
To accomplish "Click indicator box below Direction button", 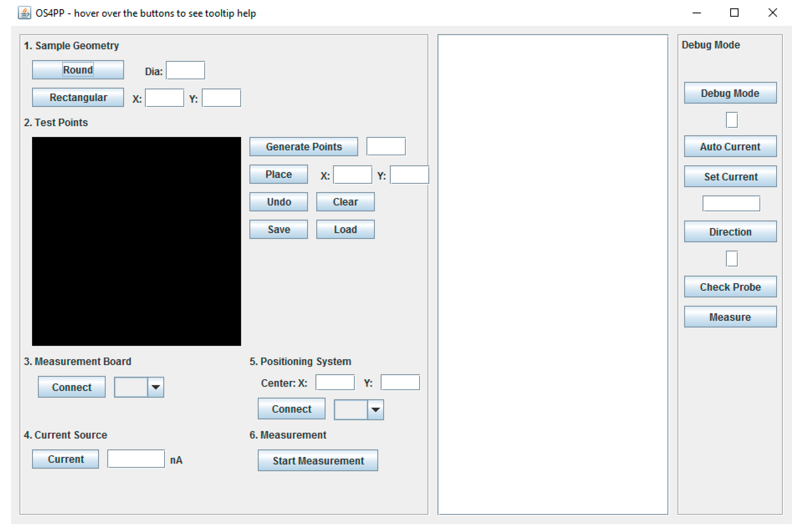I will pyautogui.click(x=731, y=259).
